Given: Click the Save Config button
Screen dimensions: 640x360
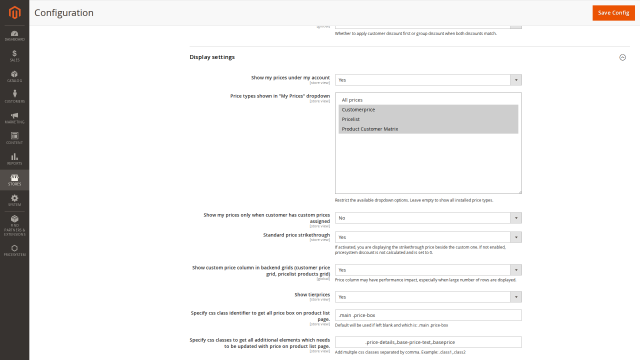Looking at the screenshot, I should pos(613,13).
